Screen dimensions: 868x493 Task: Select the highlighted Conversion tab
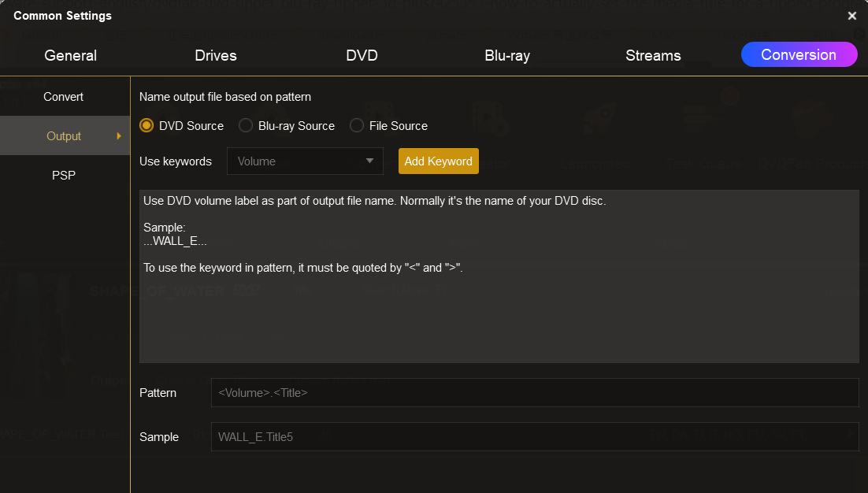(x=799, y=54)
